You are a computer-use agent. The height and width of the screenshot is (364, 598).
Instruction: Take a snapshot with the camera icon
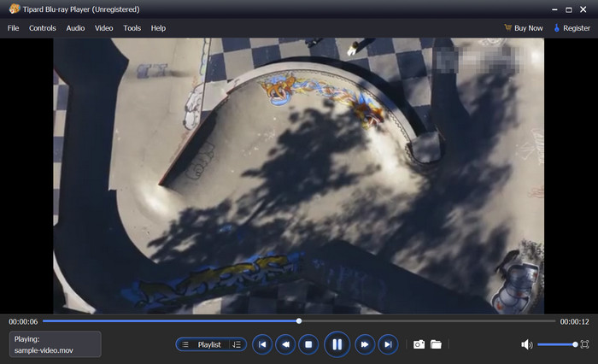(419, 344)
